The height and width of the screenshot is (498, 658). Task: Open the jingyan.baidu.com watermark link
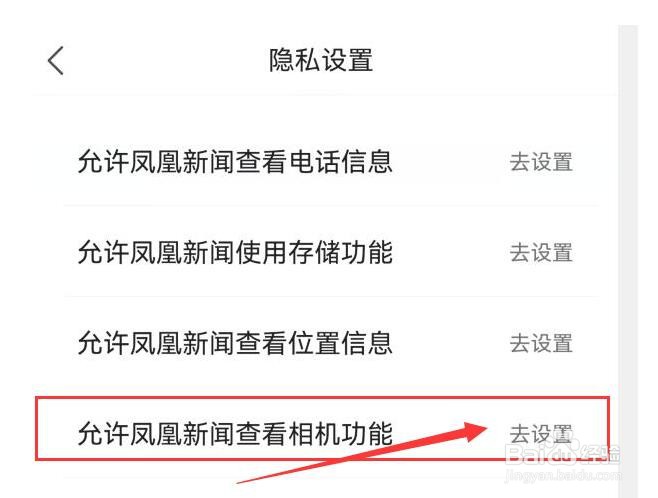[x=563, y=476]
